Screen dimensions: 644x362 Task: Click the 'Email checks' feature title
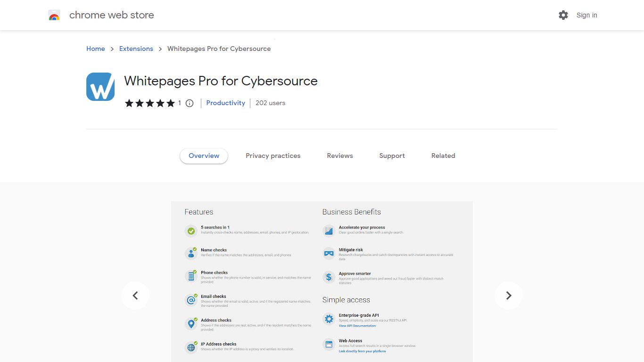(214, 296)
